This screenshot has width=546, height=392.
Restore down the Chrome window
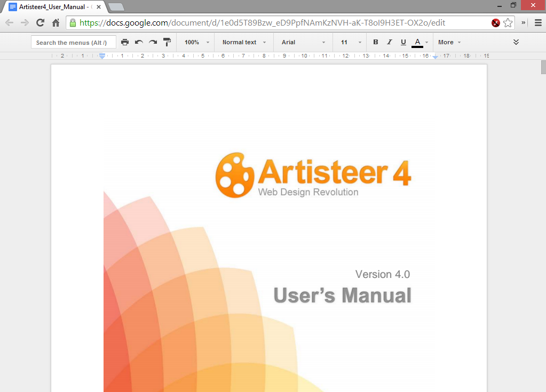coord(513,5)
